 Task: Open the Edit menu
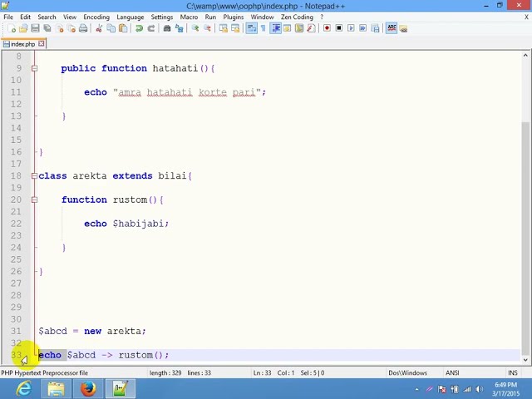[x=25, y=17]
